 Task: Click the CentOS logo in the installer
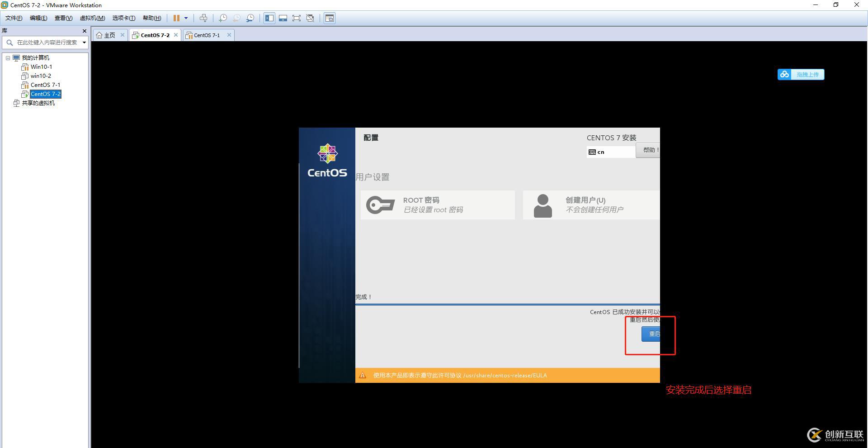pos(327,161)
